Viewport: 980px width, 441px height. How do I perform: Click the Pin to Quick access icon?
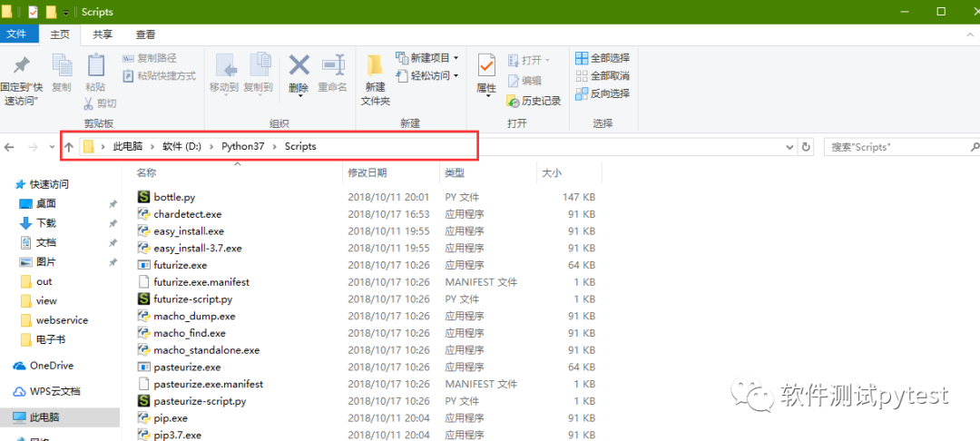pyautogui.click(x=22, y=65)
